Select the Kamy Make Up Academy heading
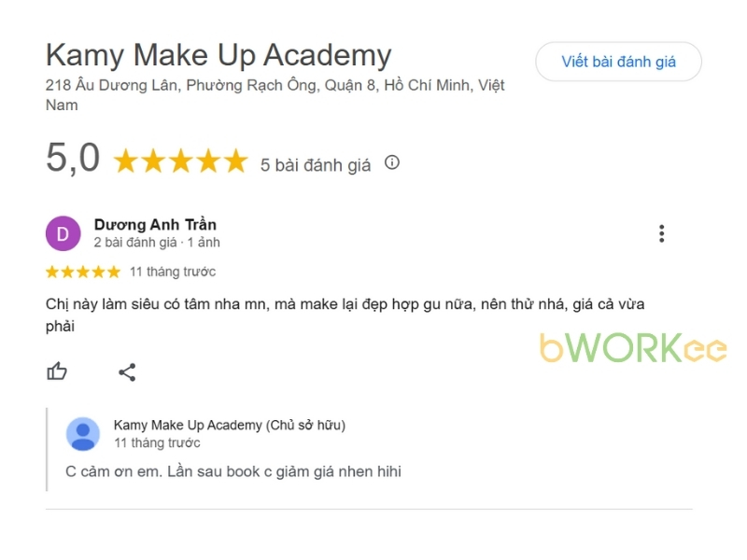The width and height of the screenshot is (747, 560). click(x=218, y=55)
